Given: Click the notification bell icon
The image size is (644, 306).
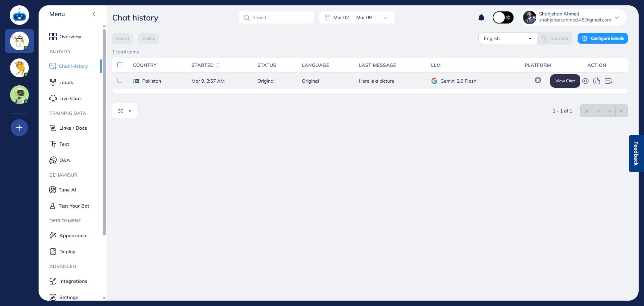Looking at the screenshot, I should (481, 17).
